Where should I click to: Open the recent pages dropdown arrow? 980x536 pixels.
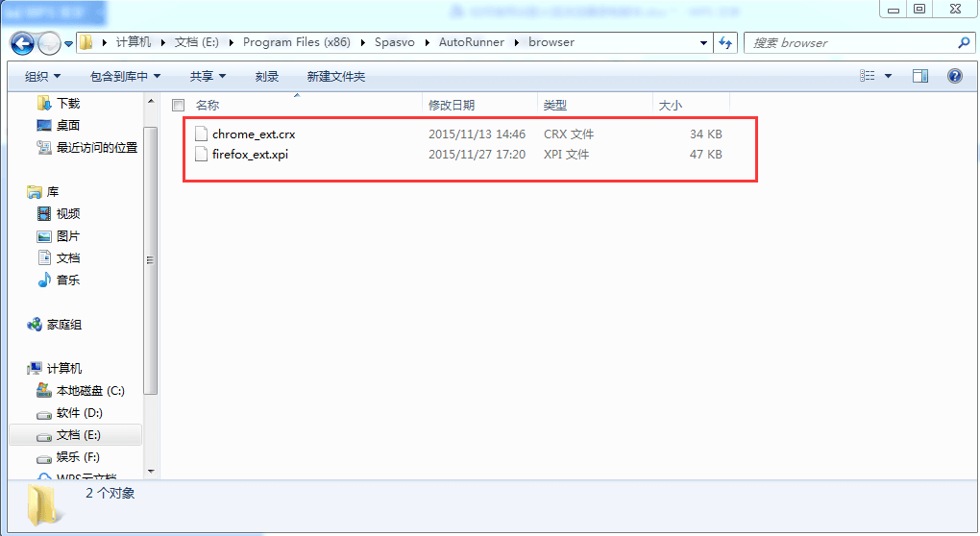pos(69,44)
